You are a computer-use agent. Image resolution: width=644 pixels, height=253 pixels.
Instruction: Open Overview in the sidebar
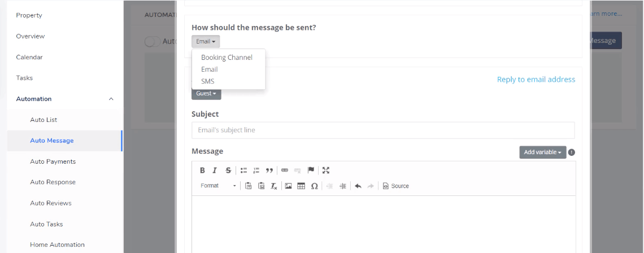(31, 36)
